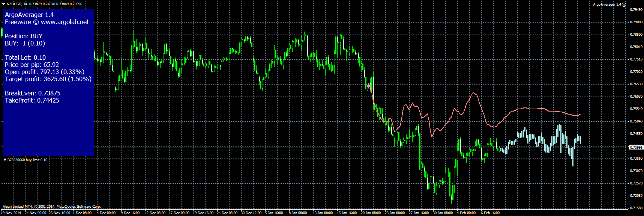Click the 'ArgoAverager 1.4' panel heading
Image resolution: width=644 pixels, height=216 pixels.
[x=29, y=15]
